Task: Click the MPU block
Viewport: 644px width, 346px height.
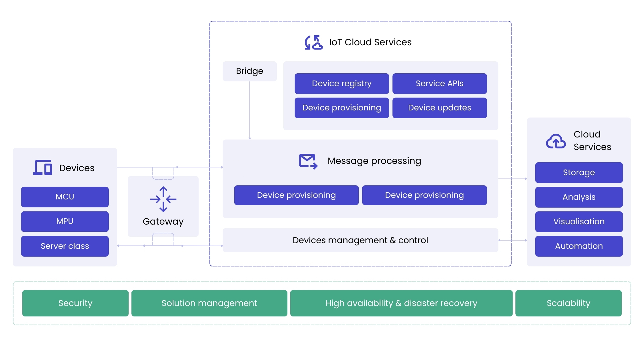Action: 64,221
